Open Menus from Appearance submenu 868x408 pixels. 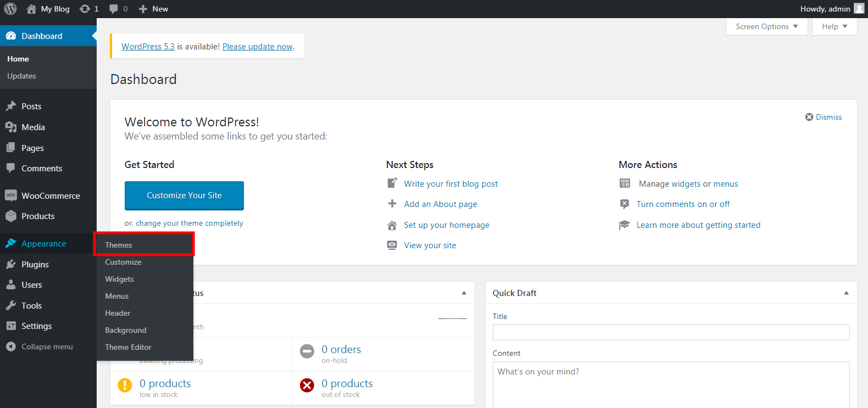click(116, 296)
